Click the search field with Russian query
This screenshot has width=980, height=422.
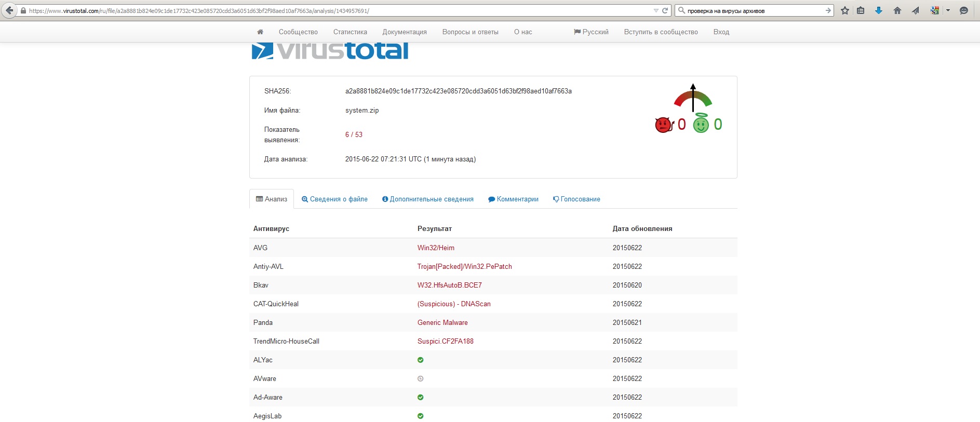[x=754, y=11]
